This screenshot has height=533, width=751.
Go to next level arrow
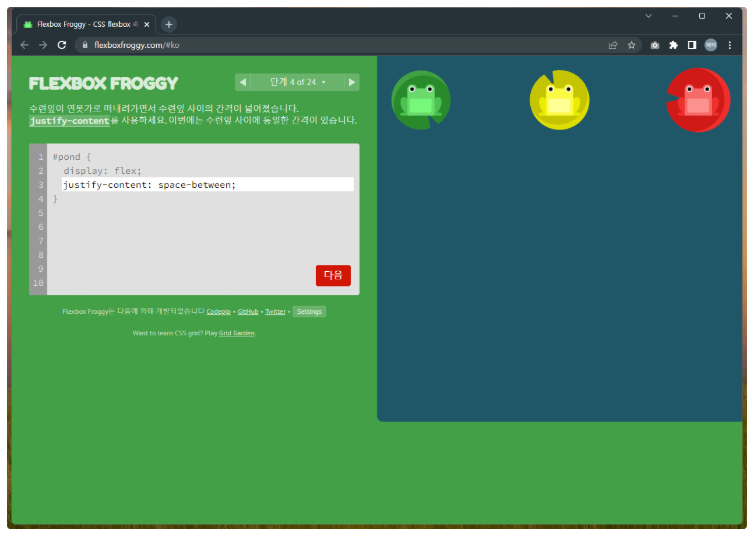[352, 82]
